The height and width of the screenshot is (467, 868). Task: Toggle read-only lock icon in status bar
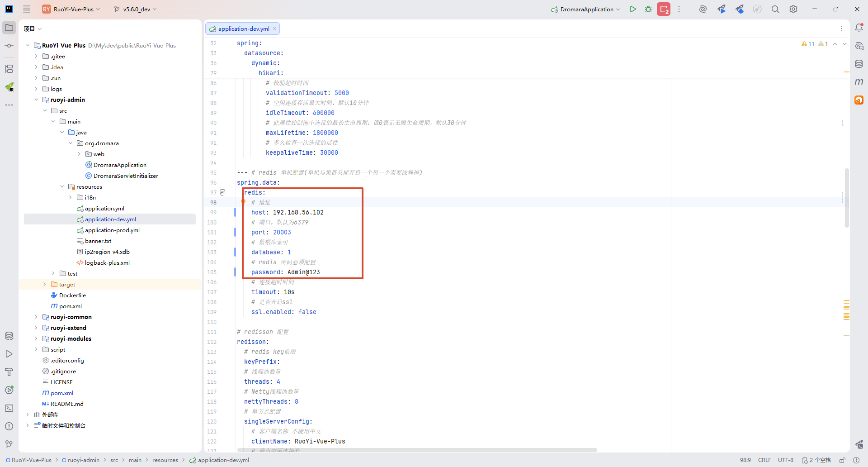tap(843, 460)
